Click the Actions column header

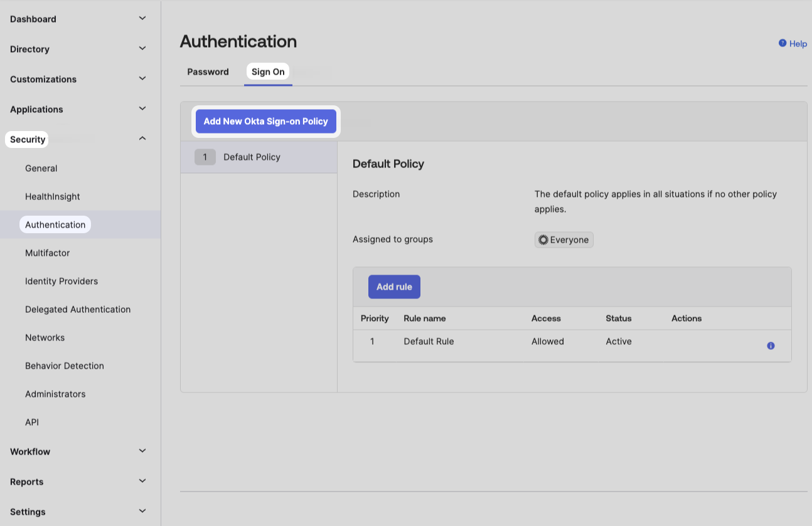click(x=686, y=318)
